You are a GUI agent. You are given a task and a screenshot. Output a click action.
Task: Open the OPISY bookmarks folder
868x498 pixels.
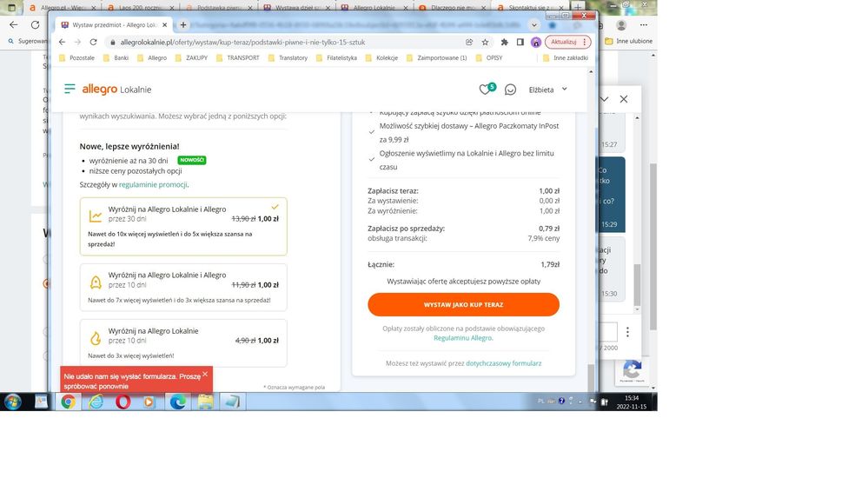489,57
